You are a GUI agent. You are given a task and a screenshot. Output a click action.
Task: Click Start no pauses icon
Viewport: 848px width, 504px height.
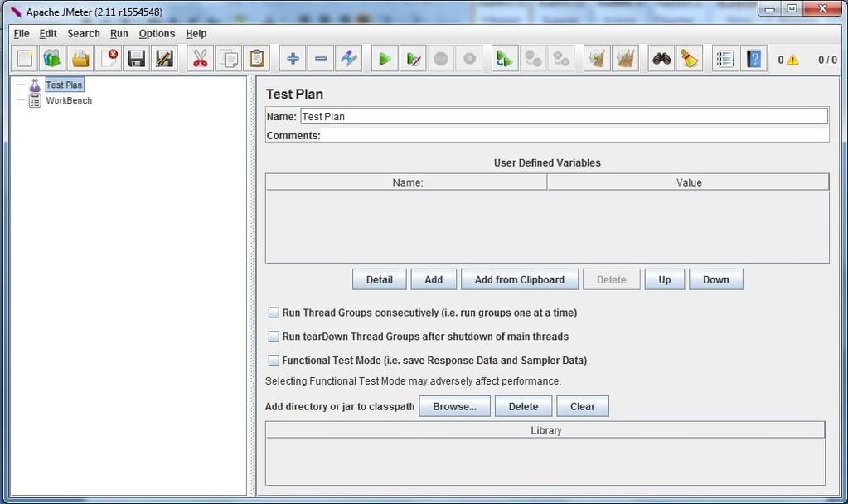413,58
